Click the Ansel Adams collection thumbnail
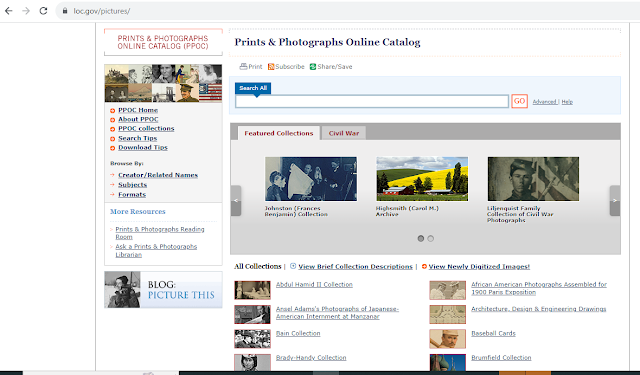This screenshot has width=640, height=375. coord(252,314)
